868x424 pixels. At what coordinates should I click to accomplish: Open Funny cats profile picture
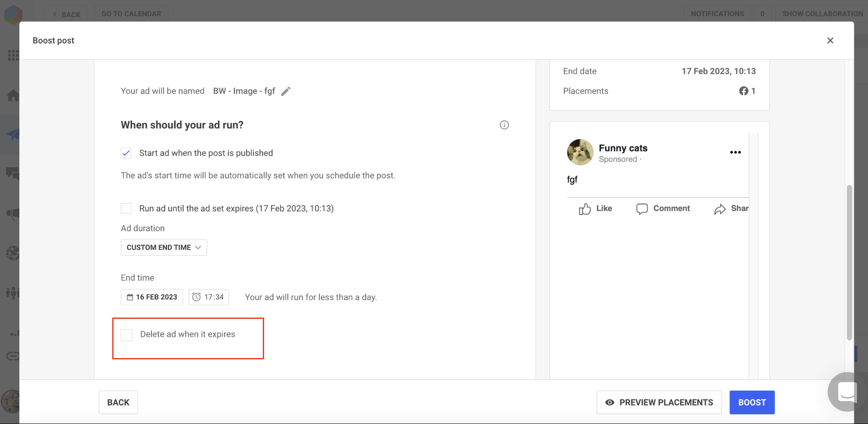click(580, 152)
